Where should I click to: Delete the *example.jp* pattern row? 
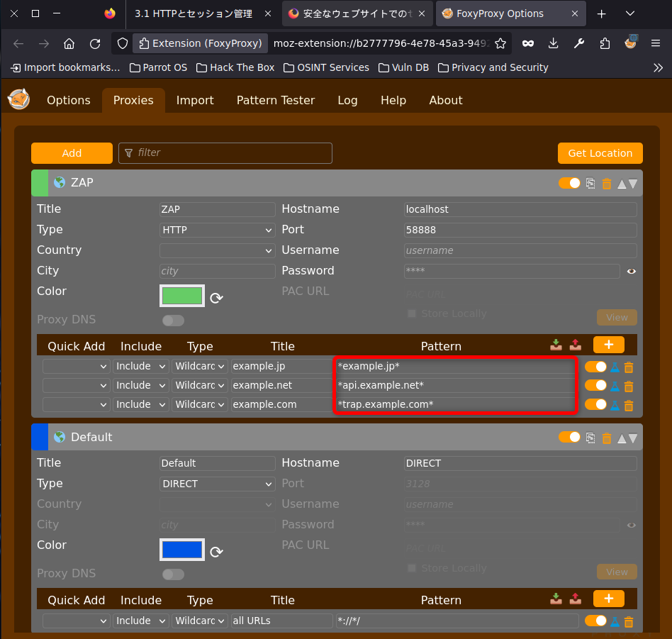coord(629,367)
